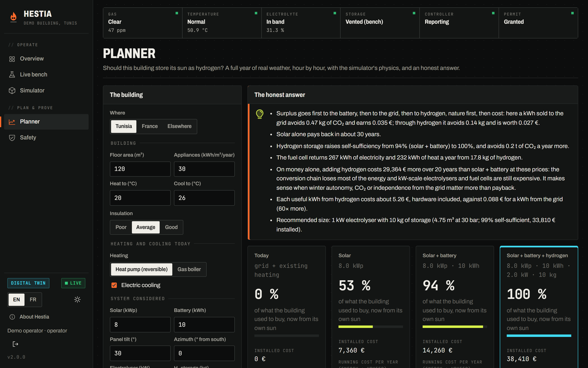Image resolution: width=588 pixels, height=368 pixels.
Task: Select the Today scenario card
Action: (287, 307)
